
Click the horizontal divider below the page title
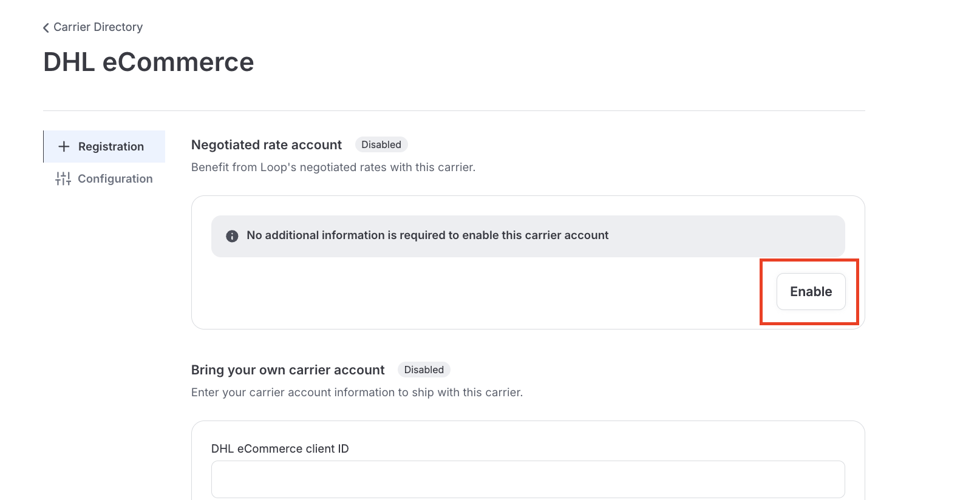[x=454, y=111]
